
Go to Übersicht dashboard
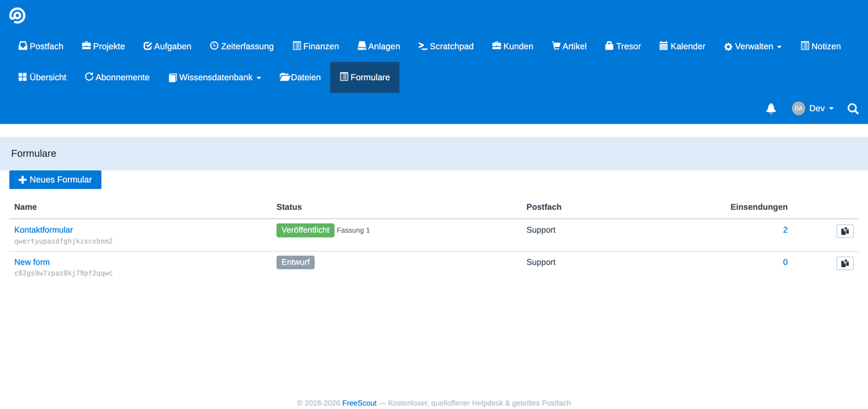point(42,77)
